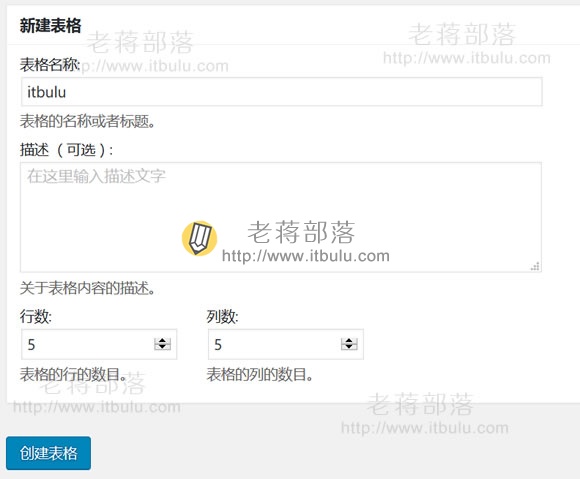Viewport: 580px width, 479px height.
Task: Click the 新建表格 panel heading
Action: point(50,26)
